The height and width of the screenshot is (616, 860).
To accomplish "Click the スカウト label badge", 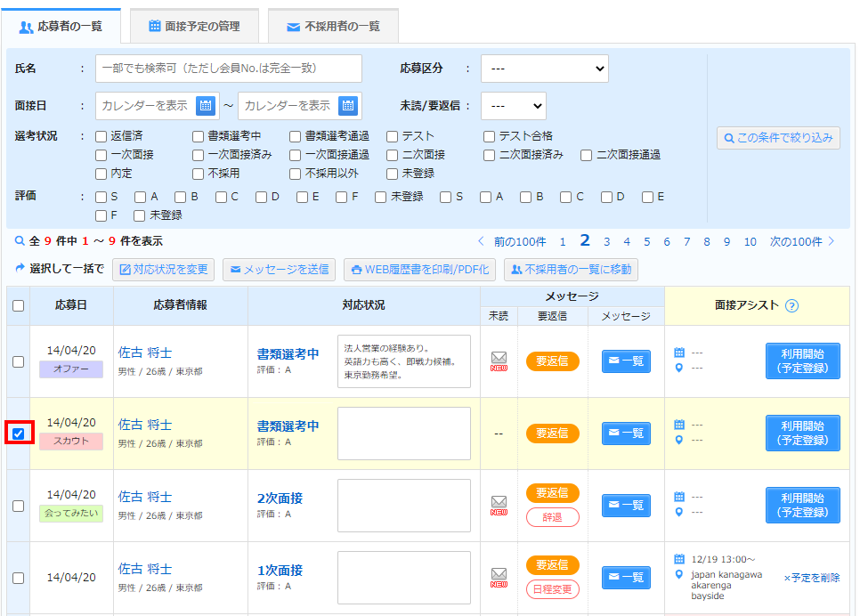I will tap(70, 441).
